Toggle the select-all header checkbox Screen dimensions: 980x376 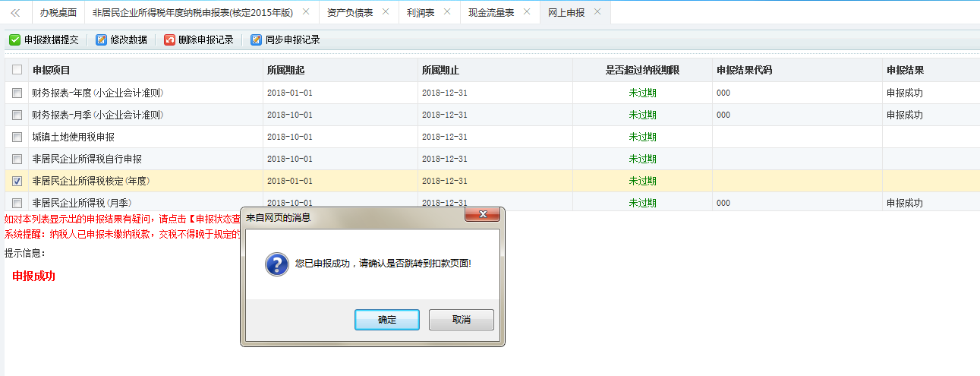coord(17,70)
